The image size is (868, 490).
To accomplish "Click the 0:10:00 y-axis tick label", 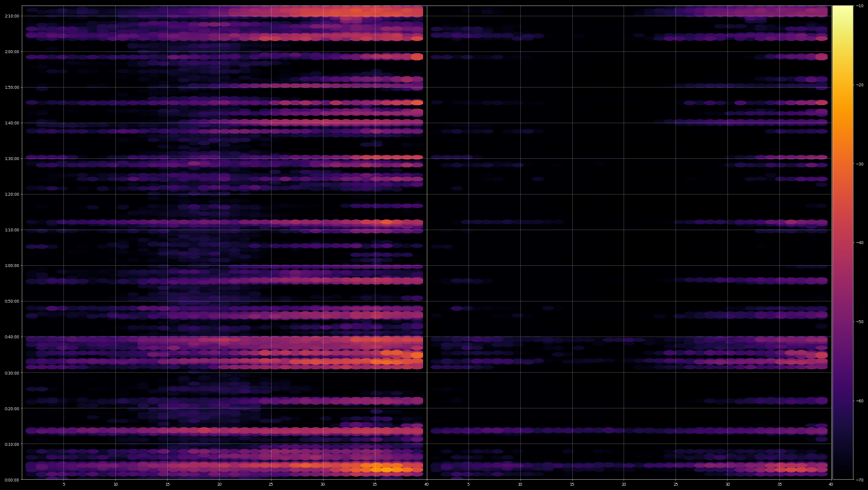I will click(x=12, y=444).
